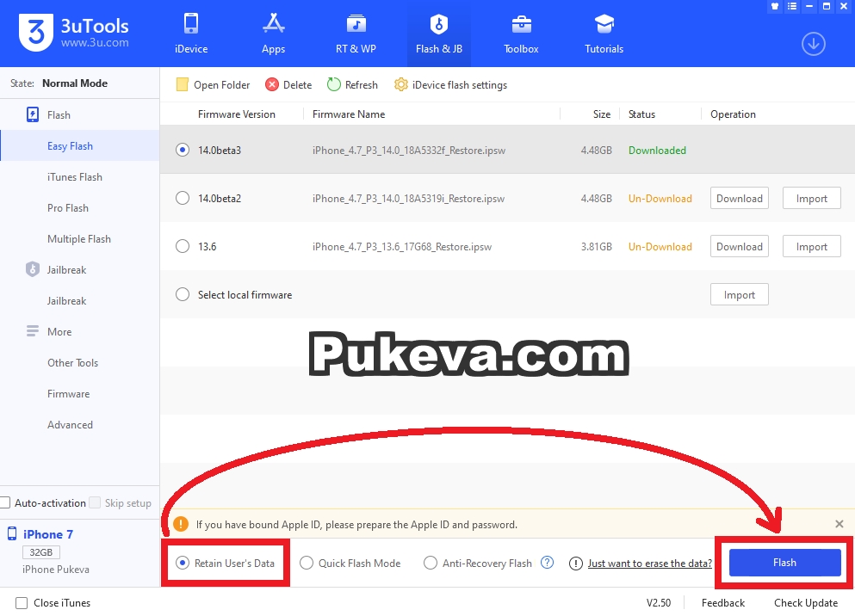
Task: Click the download arrow circle icon
Action: tap(813, 43)
